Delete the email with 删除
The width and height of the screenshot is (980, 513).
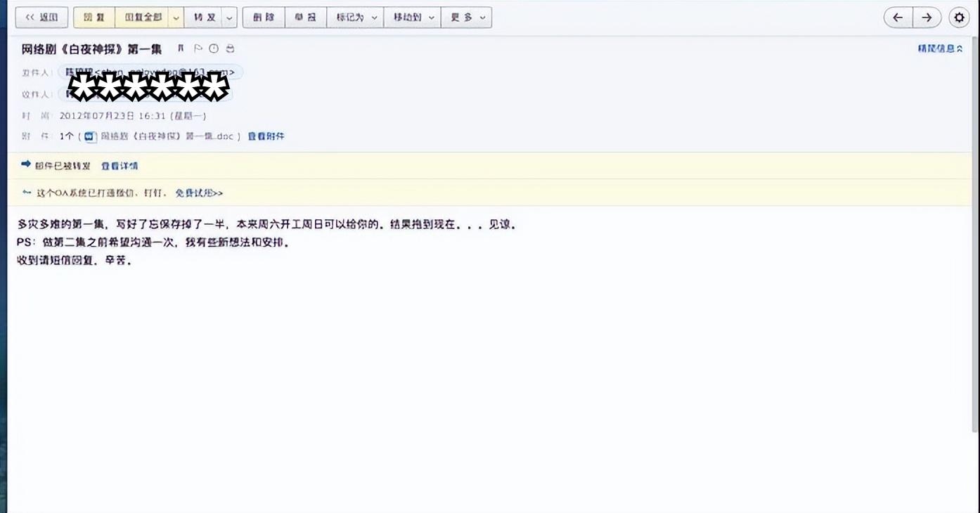[x=263, y=16]
